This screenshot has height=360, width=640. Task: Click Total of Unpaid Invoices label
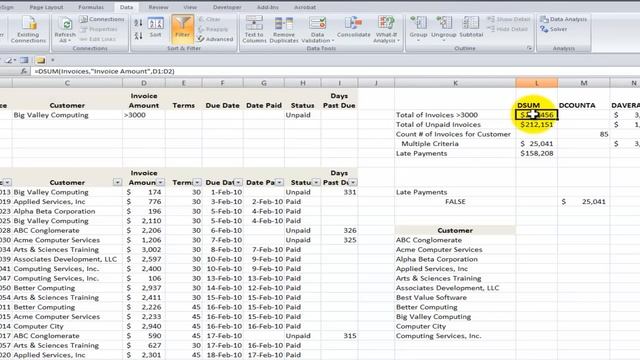[438, 124]
